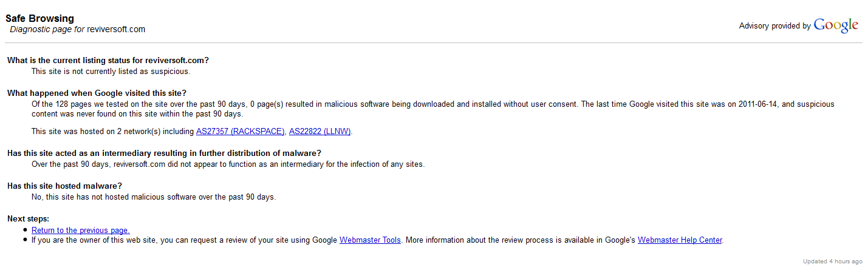Click the 'No, this site has not hosted' answer
This screenshot has height=270, width=868.
coord(153,197)
